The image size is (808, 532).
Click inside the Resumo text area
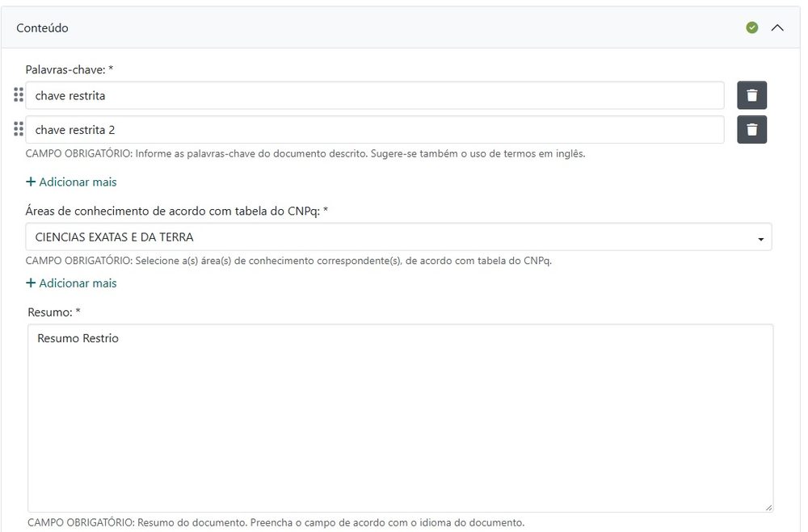coord(401,418)
